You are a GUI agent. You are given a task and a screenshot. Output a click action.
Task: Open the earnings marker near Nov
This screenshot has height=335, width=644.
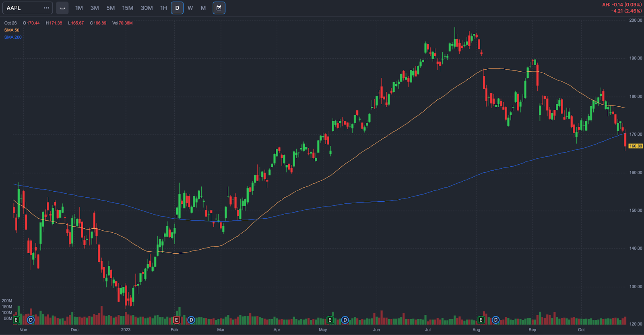click(16, 320)
